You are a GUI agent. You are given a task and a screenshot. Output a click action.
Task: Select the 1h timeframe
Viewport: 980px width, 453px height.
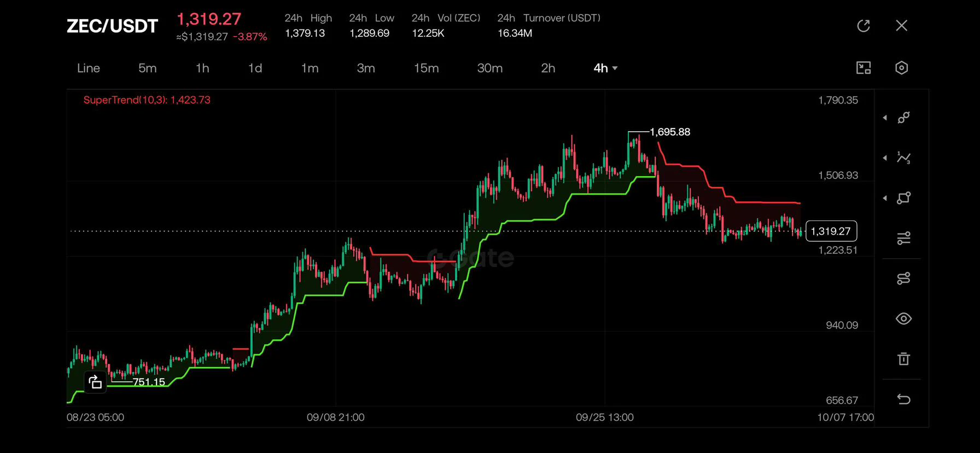pos(202,68)
